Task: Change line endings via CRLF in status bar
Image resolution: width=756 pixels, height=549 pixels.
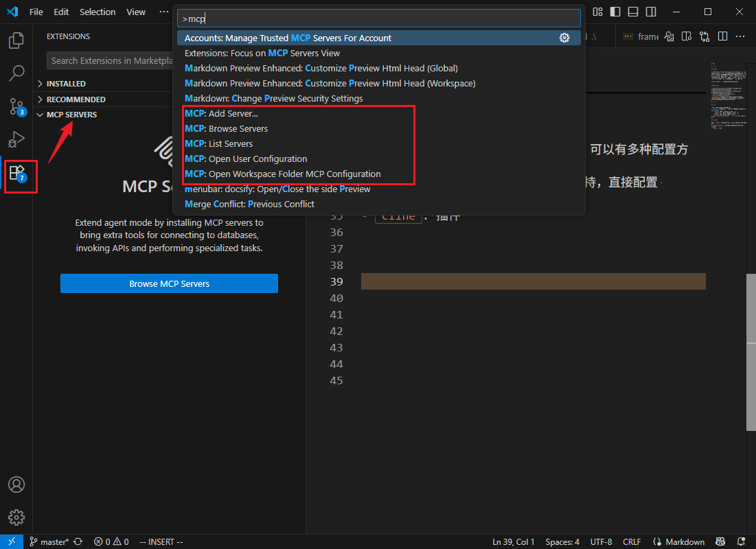Action: (632, 541)
